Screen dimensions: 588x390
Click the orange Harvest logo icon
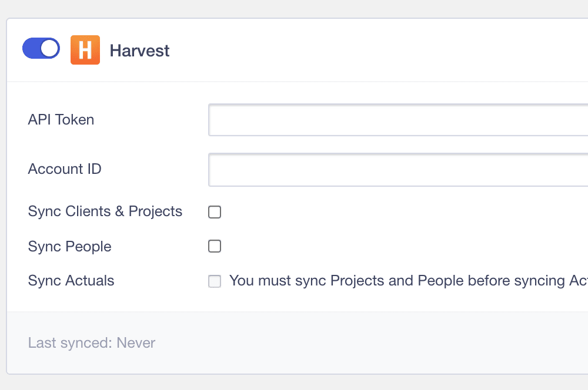coord(85,50)
